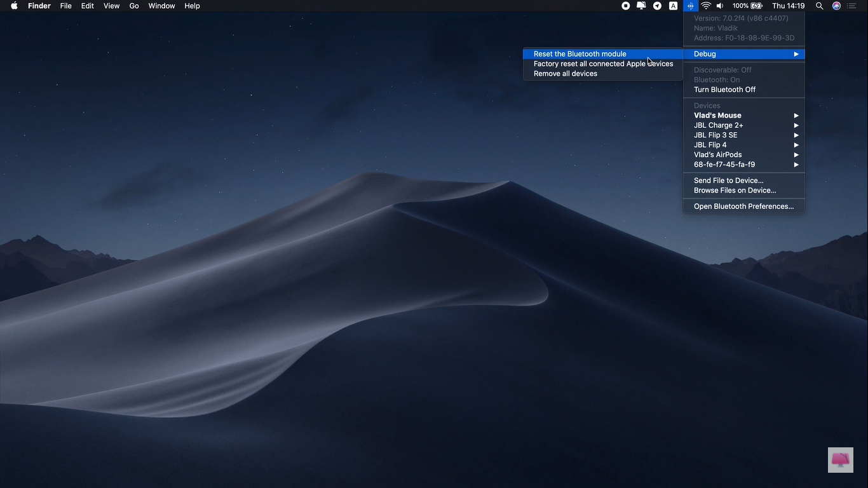Open Spotlight search magnifier
The height and width of the screenshot is (488, 868).
pos(820,6)
